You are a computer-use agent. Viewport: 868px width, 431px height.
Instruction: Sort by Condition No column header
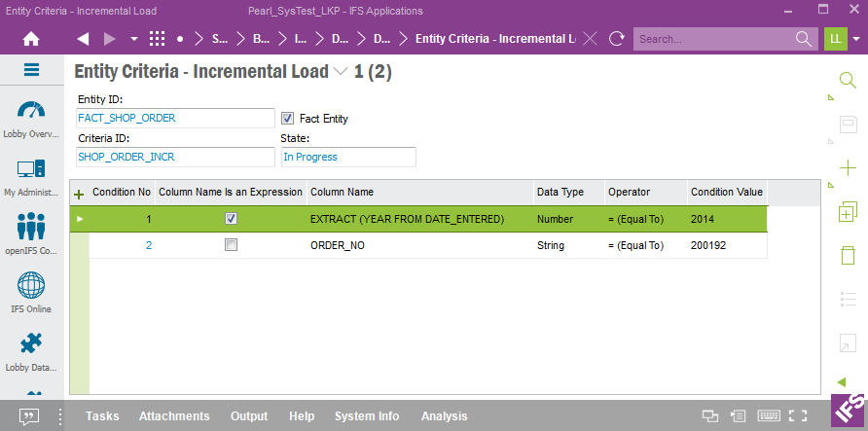(x=122, y=192)
